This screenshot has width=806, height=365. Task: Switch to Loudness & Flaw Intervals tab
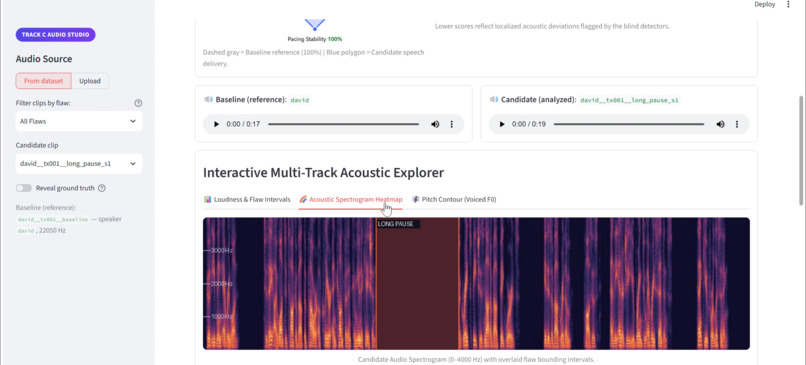[x=247, y=199]
